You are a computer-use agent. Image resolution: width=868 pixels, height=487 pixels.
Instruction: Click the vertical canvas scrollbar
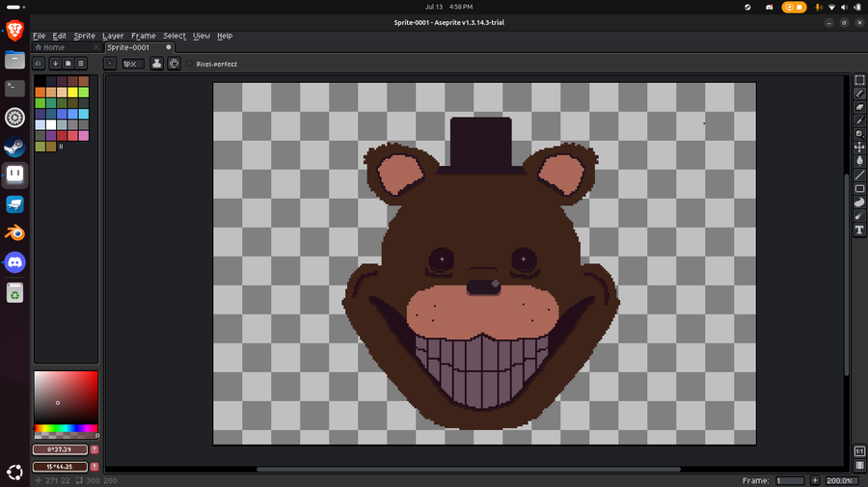(847, 275)
